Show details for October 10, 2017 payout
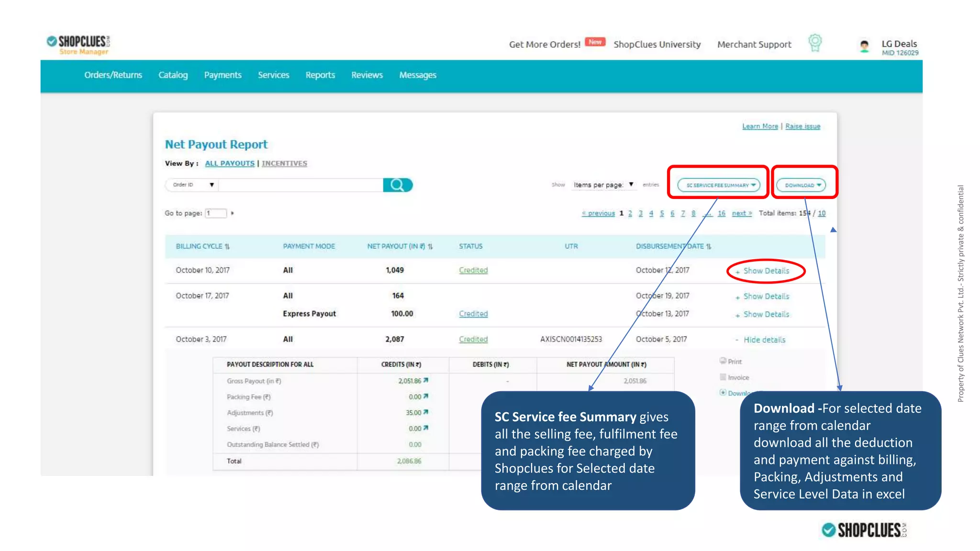This screenshot has width=980, height=551. [766, 271]
